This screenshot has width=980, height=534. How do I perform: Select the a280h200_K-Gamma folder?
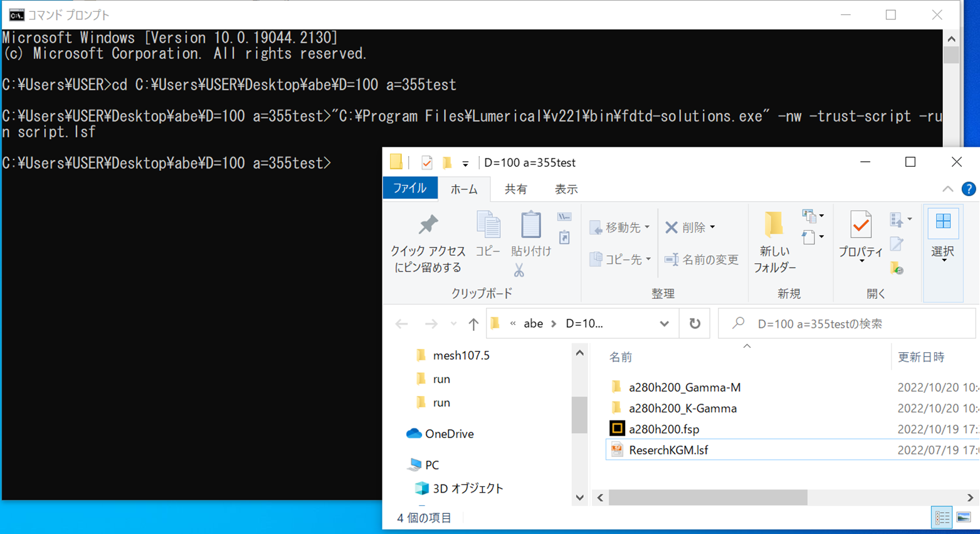683,408
